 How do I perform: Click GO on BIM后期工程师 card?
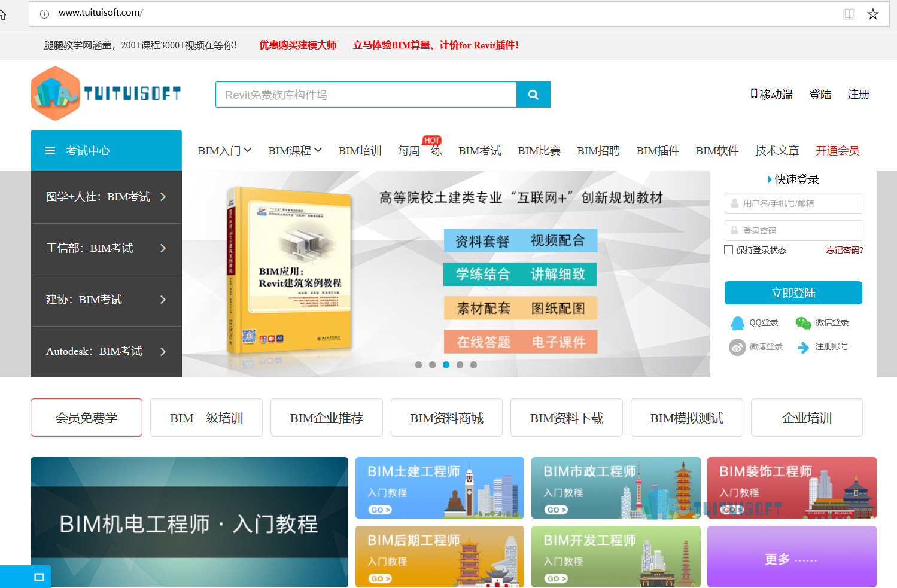tap(380, 578)
